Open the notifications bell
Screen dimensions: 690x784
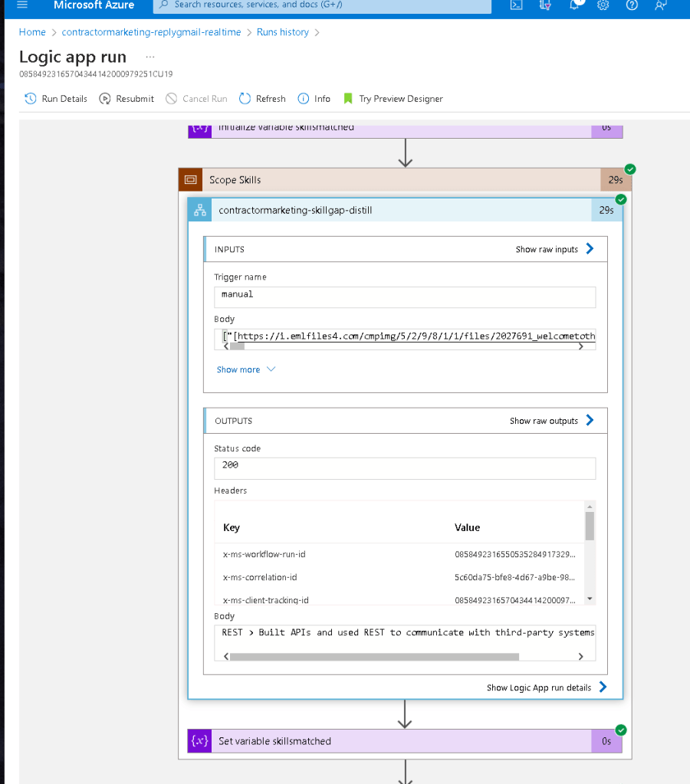point(574,5)
